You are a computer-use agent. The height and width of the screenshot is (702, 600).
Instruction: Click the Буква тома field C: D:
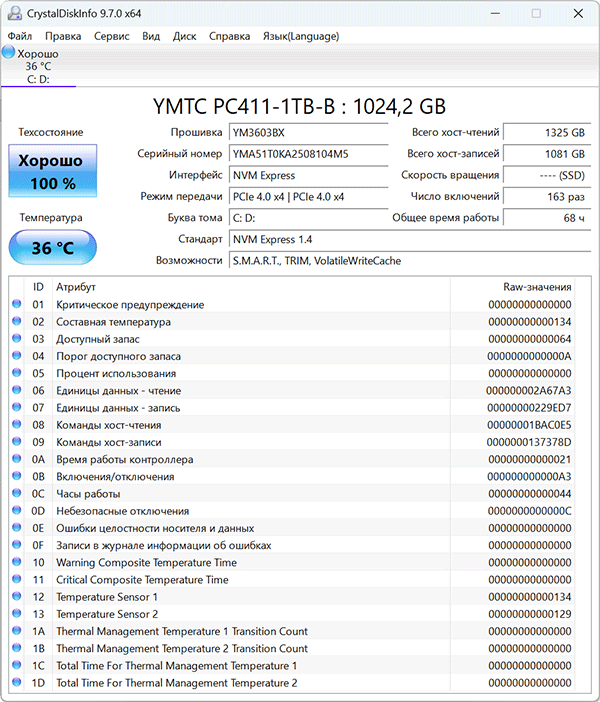pyautogui.click(x=308, y=218)
